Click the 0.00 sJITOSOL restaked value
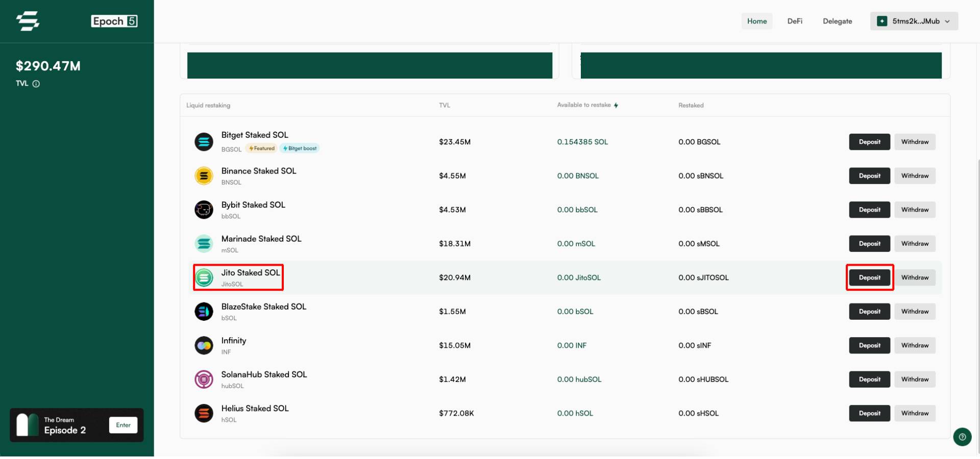Image resolution: width=980 pixels, height=459 pixels. pos(703,277)
